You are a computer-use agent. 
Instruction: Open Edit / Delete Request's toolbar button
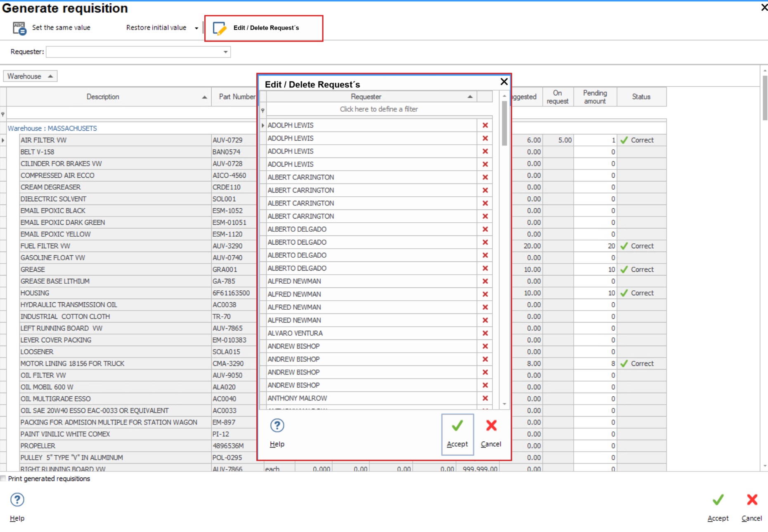264,28
